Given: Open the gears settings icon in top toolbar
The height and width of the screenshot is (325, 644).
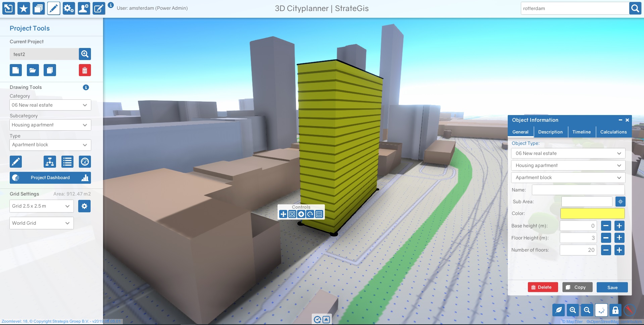Looking at the screenshot, I should [x=69, y=8].
